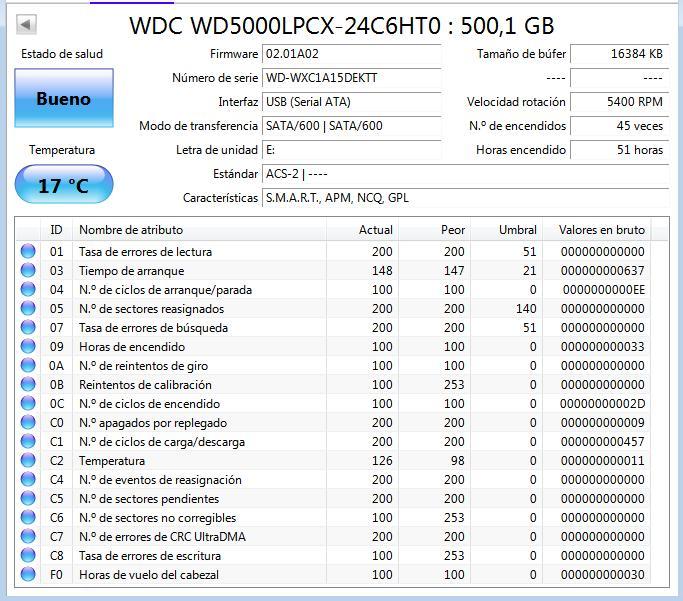Click status orb for Tasa de errores de escritura
The height and width of the screenshot is (601, 683).
(x=28, y=556)
